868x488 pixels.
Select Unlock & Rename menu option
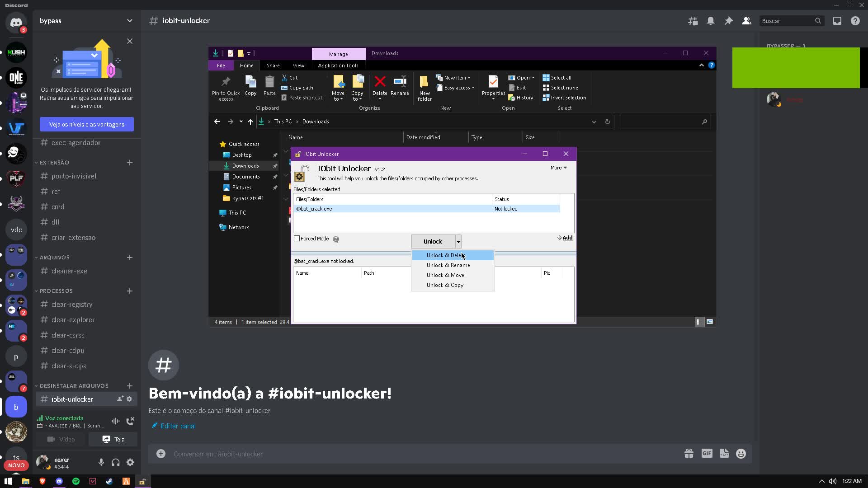tap(453, 265)
